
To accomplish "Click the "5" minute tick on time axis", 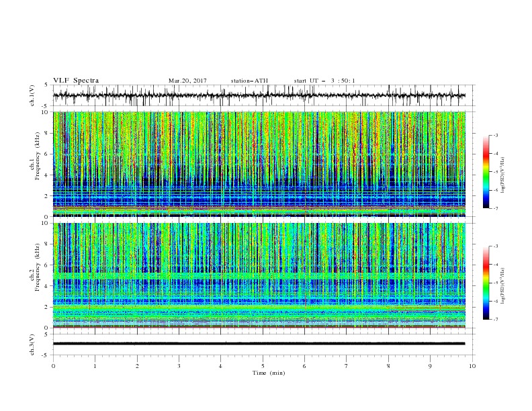I will [x=263, y=366].
